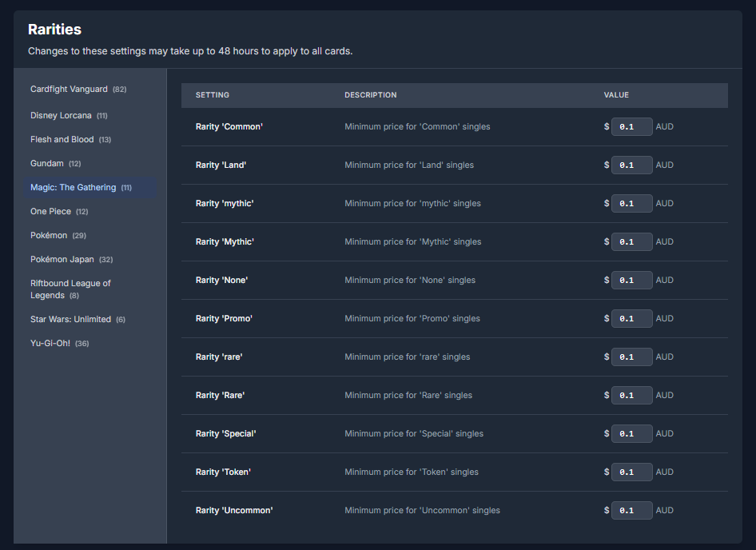Click "Minimum price for 'Token' singles" description
This screenshot has height=550, width=756.
pyautogui.click(x=412, y=472)
